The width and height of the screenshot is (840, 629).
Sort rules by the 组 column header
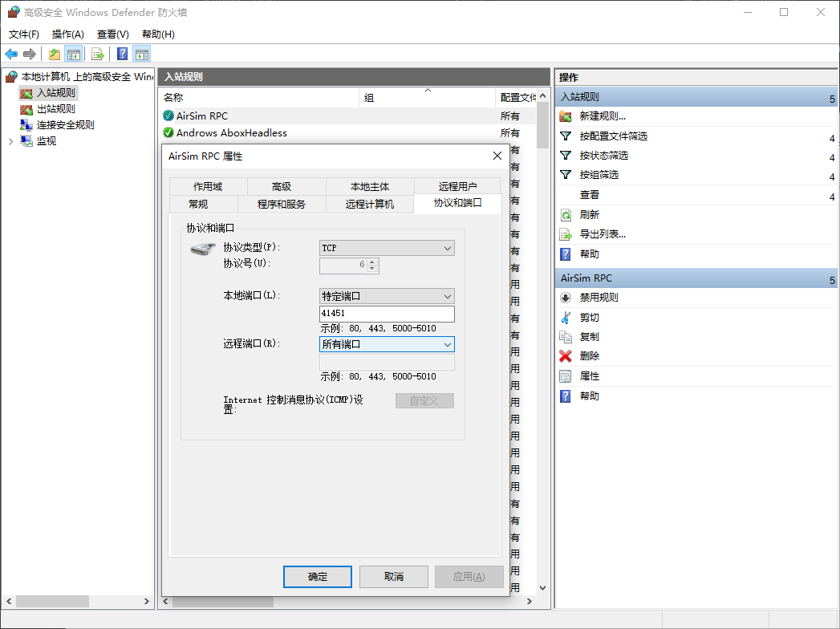tap(427, 98)
